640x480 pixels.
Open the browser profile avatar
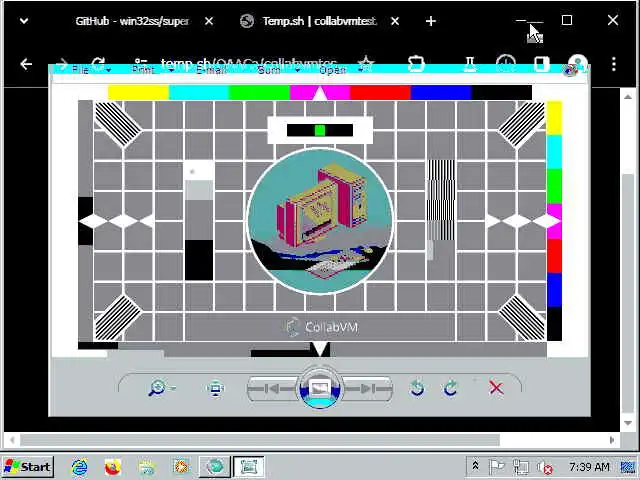tap(578, 62)
